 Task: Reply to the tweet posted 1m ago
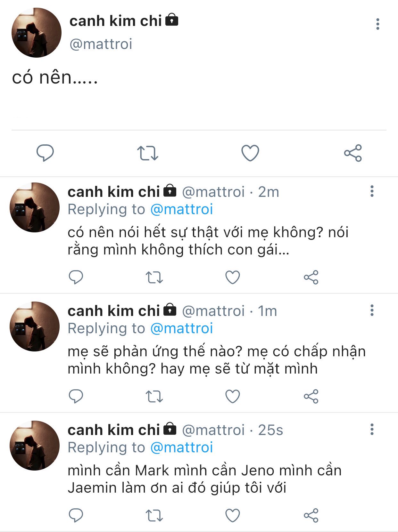[x=76, y=396]
